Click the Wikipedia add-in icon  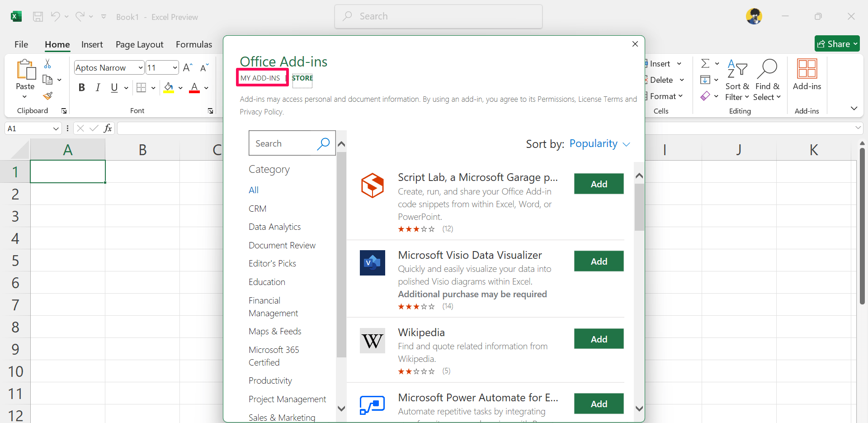tap(373, 341)
